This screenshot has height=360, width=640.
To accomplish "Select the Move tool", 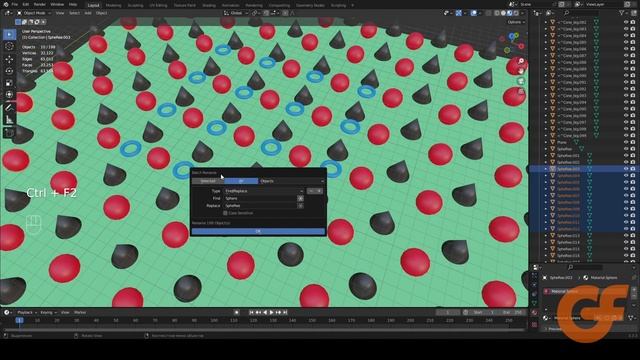I will 9,59.
